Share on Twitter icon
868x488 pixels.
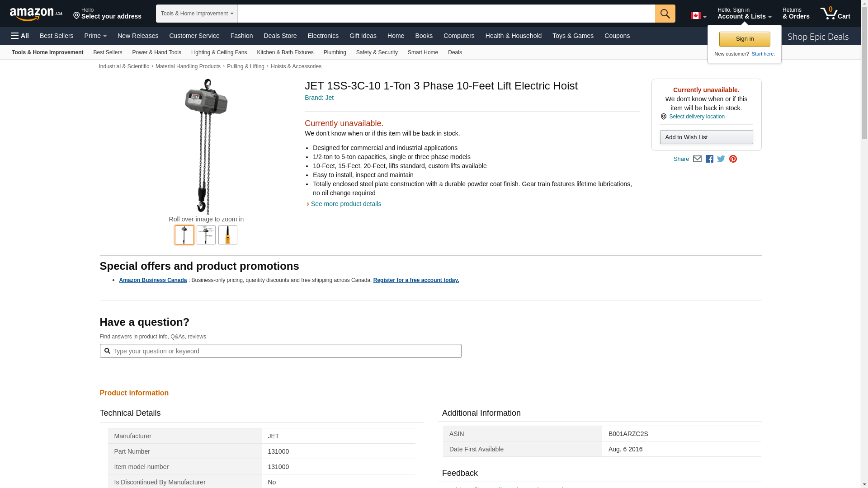click(x=721, y=159)
